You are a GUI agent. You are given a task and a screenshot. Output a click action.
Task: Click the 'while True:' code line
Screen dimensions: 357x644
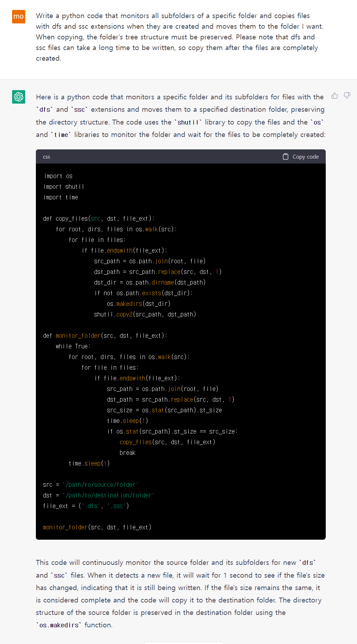click(x=73, y=346)
